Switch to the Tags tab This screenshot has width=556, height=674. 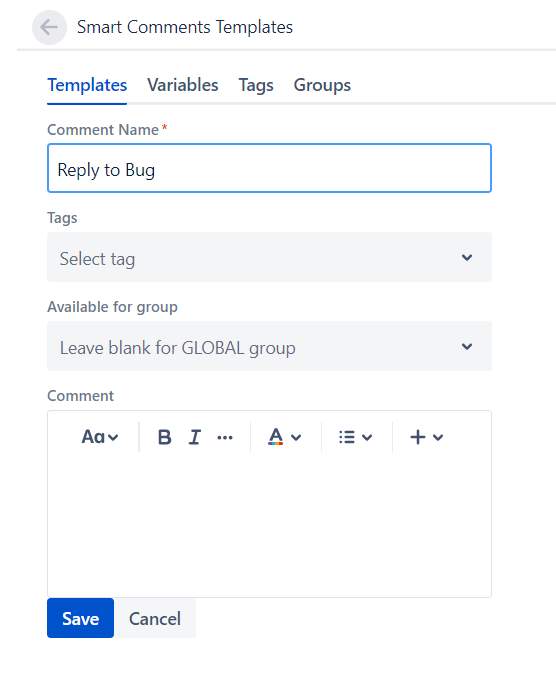pyautogui.click(x=256, y=85)
